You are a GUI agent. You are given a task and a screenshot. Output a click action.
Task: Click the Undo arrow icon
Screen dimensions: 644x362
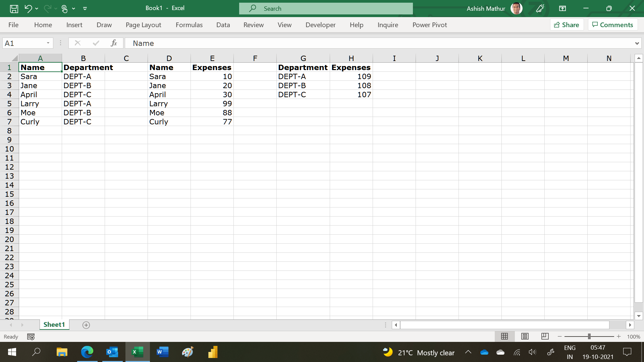(28, 9)
